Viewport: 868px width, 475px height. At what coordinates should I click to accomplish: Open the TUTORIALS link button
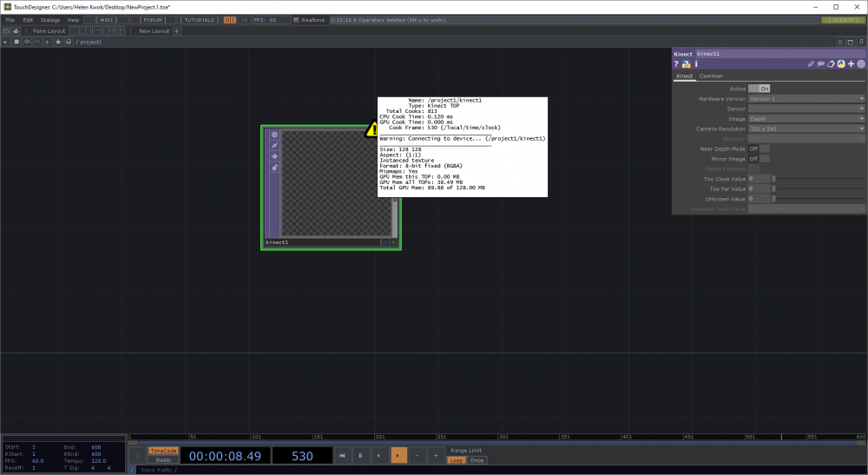pos(200,20)
